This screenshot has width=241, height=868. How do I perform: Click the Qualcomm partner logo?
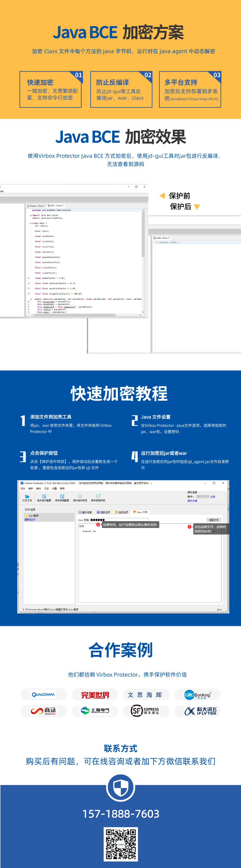pos(44,694)
